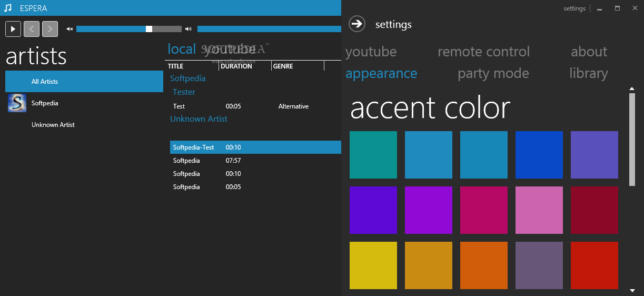Open the youtube settings tab

click(371, 52)
